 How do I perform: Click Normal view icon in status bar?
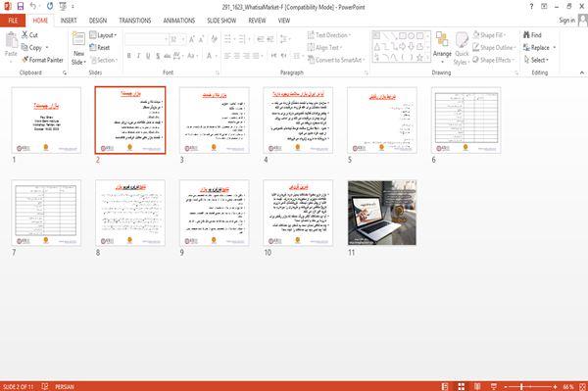[445, 386]
